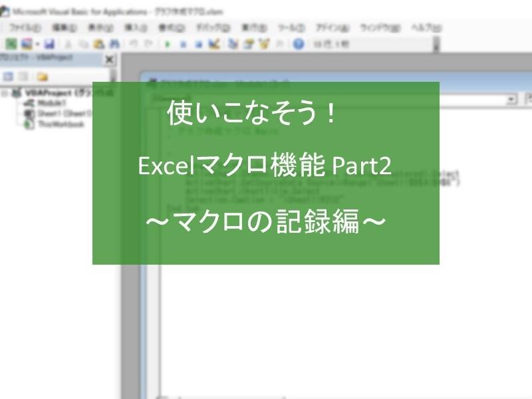Open the デバッグ(D) menu
Screen dimensions: 532x399
tap(213, 28)
